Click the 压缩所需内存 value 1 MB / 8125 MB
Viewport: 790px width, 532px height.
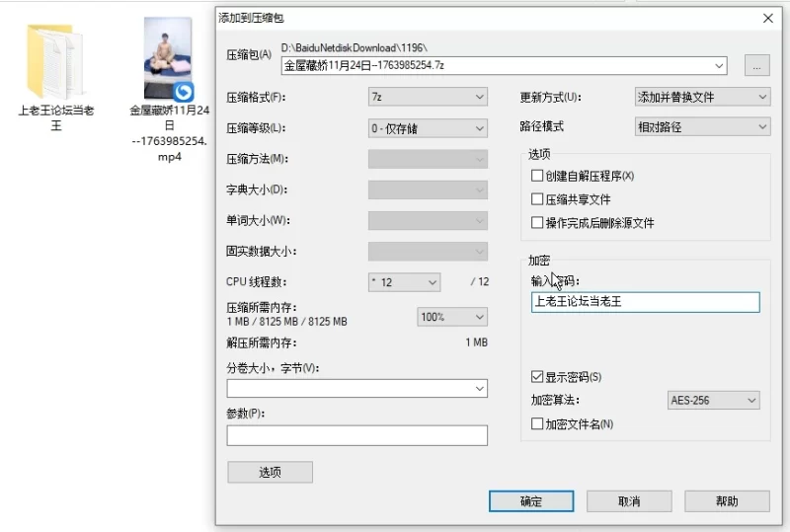[x=286, y=322]
